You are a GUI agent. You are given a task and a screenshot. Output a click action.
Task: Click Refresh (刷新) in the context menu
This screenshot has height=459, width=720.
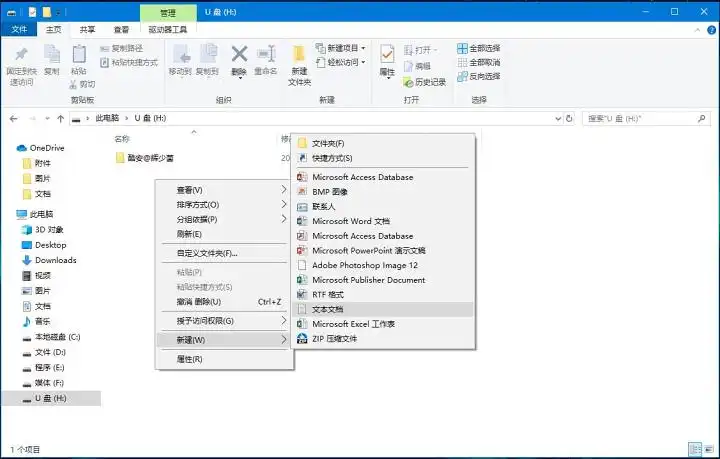[x=189, y=234]
